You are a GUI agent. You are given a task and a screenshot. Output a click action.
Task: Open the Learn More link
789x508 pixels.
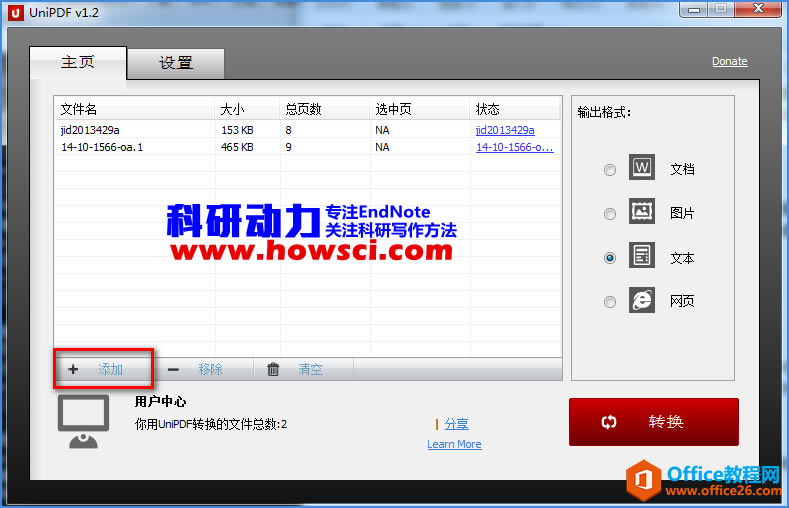454,444
